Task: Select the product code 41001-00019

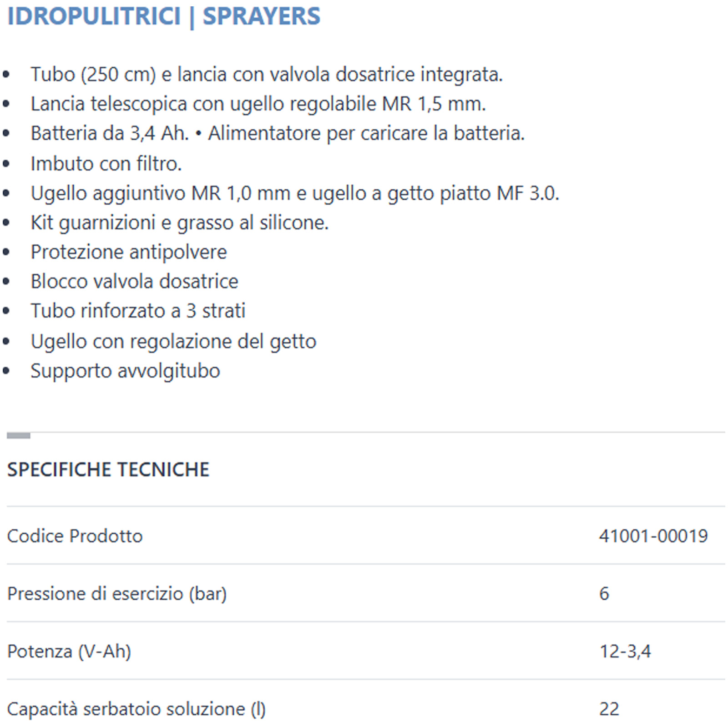Action: coord(653,536)
